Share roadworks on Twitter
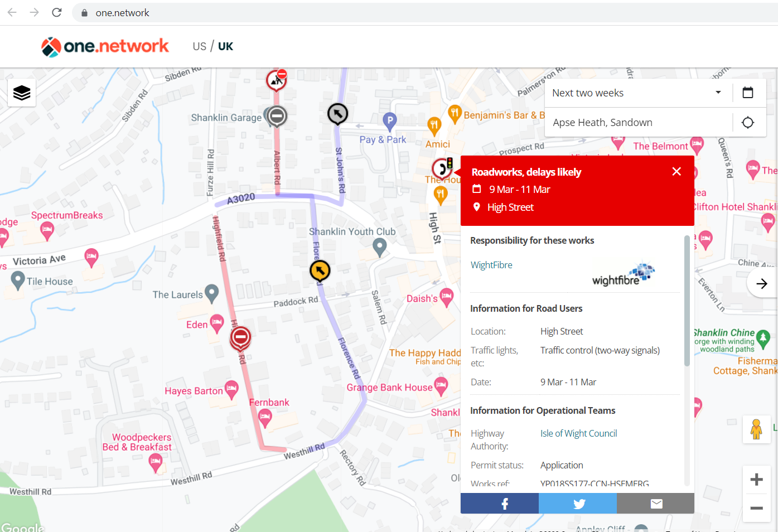The image size is (778, 532). click(x=578, y=504)
